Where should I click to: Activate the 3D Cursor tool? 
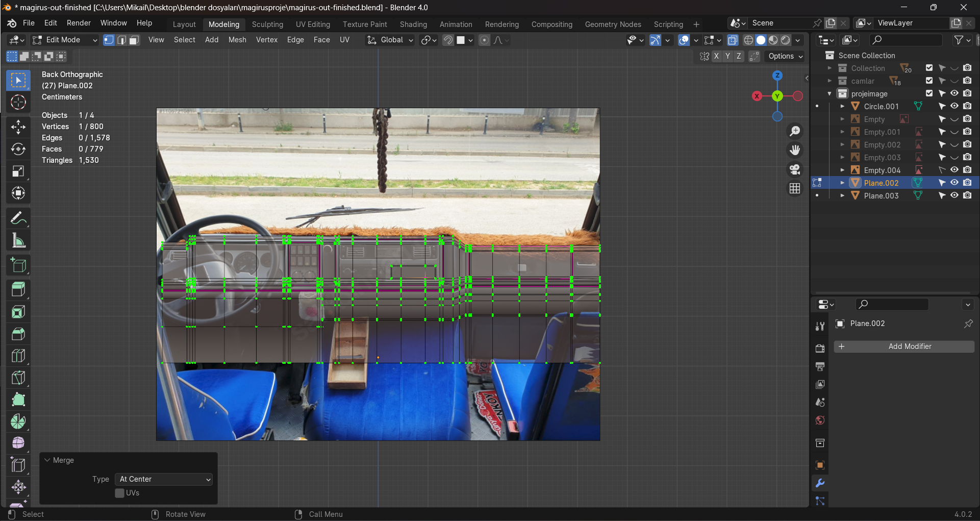coord(18,103)
